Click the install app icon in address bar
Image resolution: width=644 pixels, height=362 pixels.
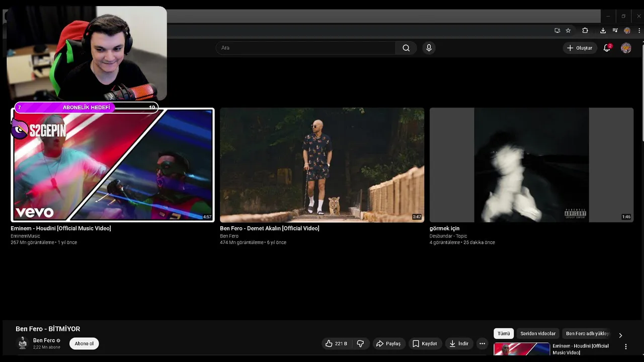(x=557, y=31)
